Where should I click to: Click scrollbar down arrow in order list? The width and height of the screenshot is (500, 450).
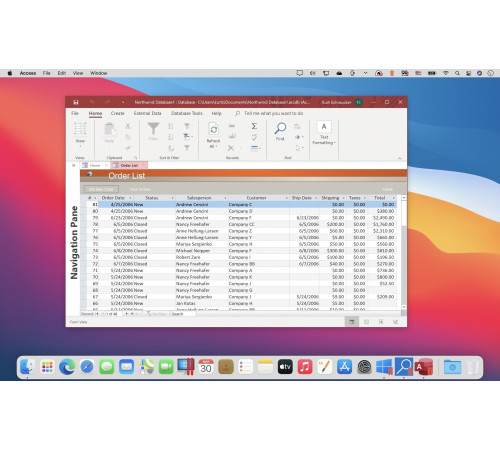(x=404, y=307)
